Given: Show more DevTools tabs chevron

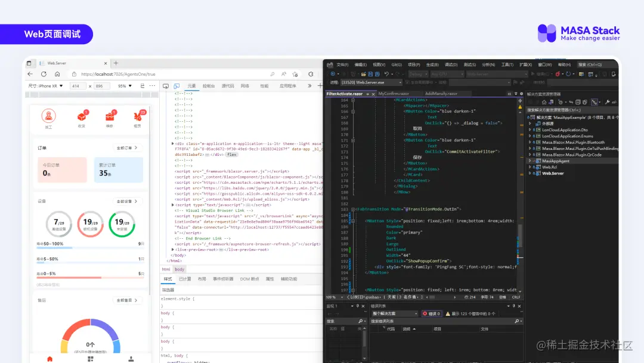Looking at the screenshot, I should click(309, 86).
